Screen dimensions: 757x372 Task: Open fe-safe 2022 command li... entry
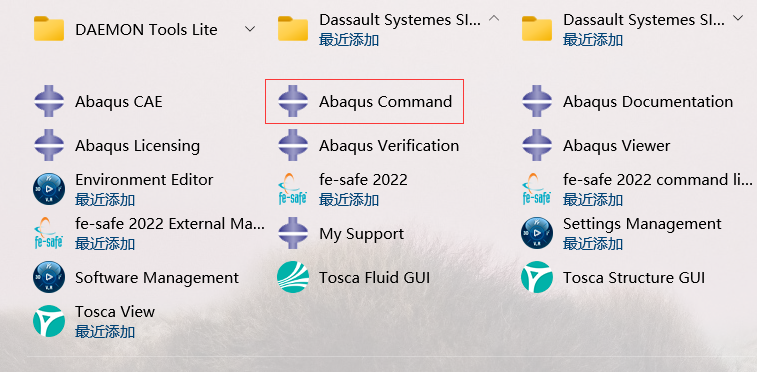tap(637, 189)
